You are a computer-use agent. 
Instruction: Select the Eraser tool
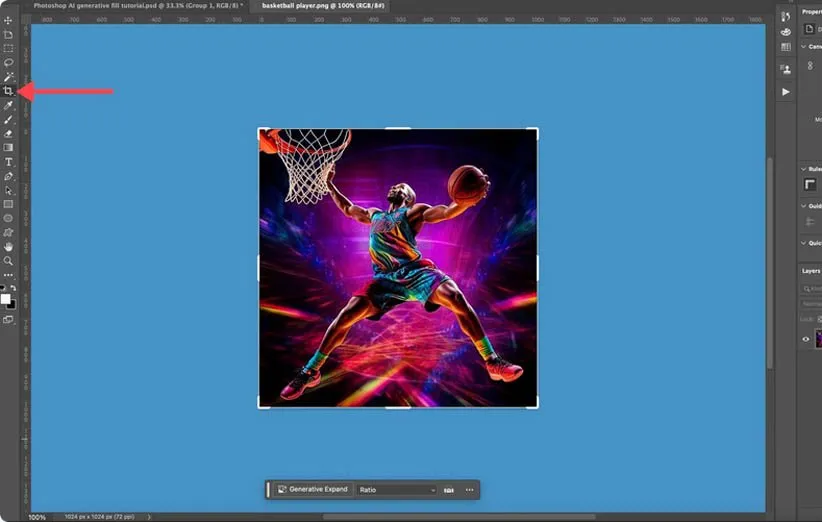coord(8,133)
